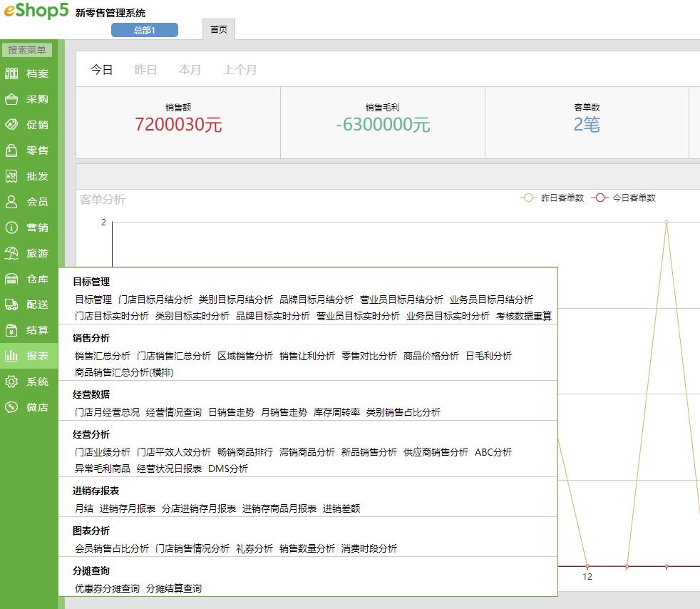
Task: Select the 昨日 period tab
Action: (x=145, y=70)
